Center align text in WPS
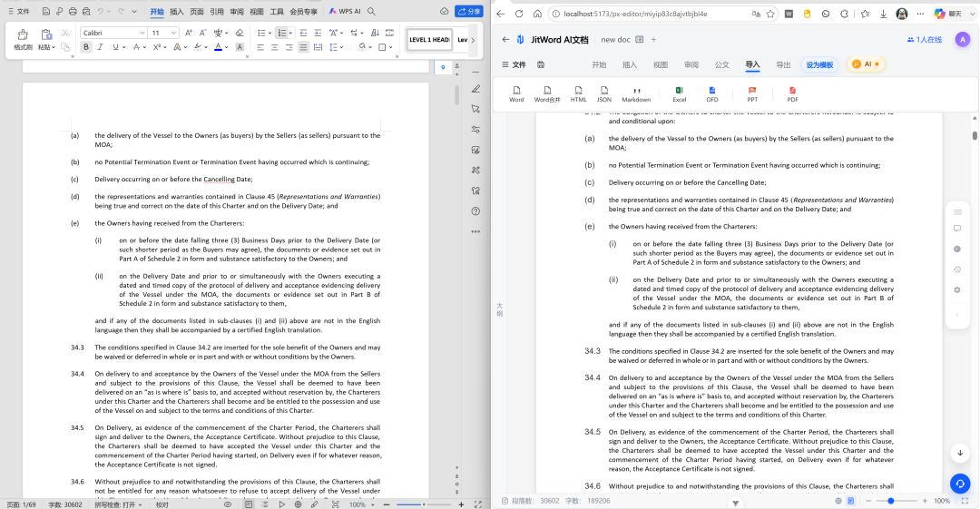980x509 pixels. coord(274,47)
